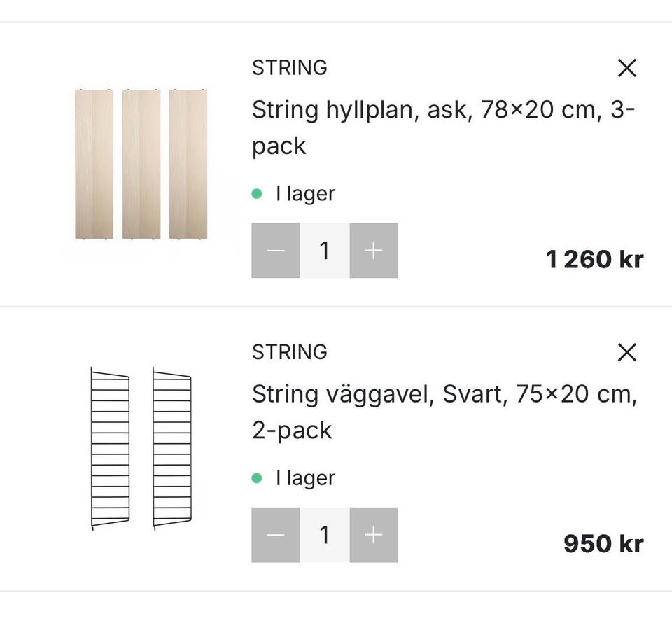
Task: Open the ash shelf product thumbnail
Action: click(141, 165)
